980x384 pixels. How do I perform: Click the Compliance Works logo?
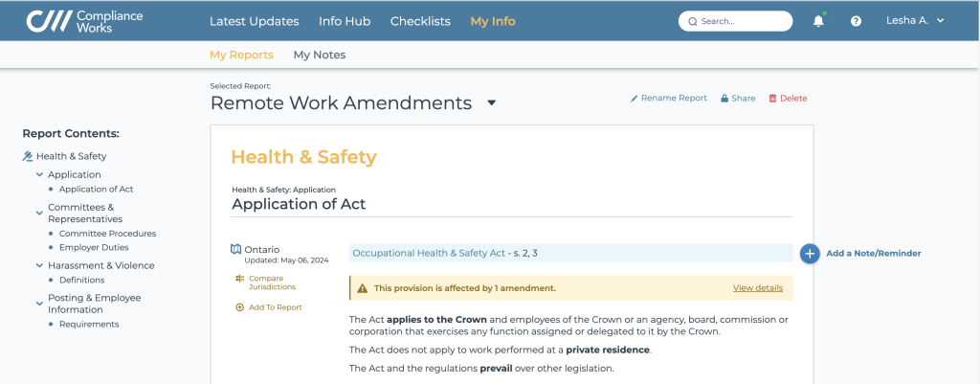coord(72,21)
